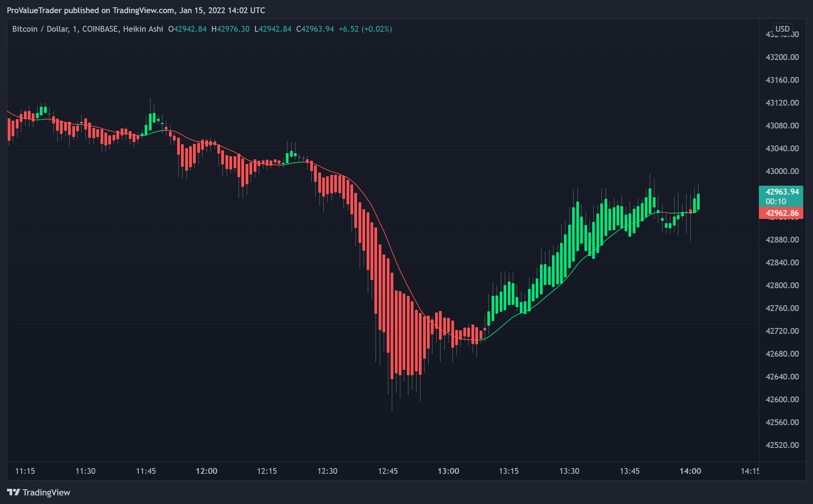Click the 11:45 time axis label
This screenshot has height=504, width=813.
click(146, 471)
